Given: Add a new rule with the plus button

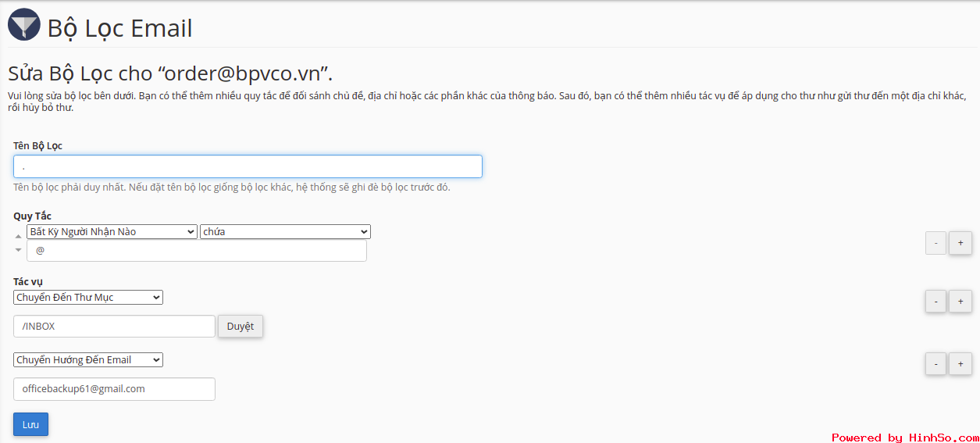Looking at the screenshot, I should (960, 243).
